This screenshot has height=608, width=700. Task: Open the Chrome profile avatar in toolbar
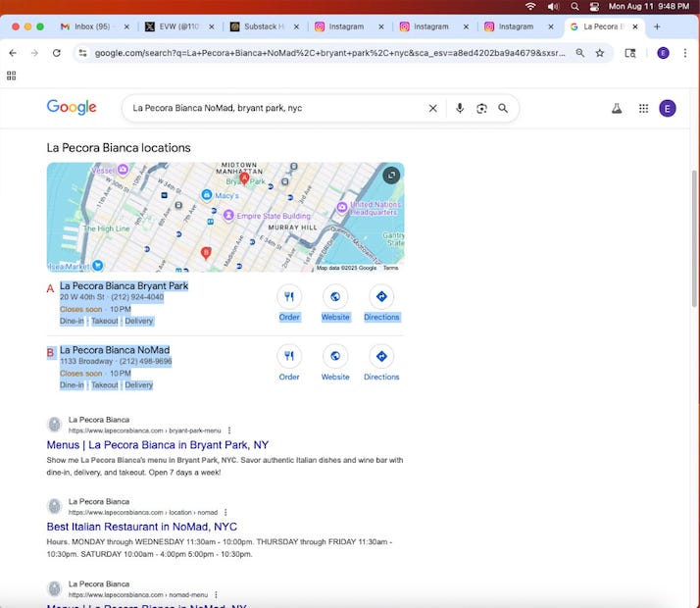point(663,53)
